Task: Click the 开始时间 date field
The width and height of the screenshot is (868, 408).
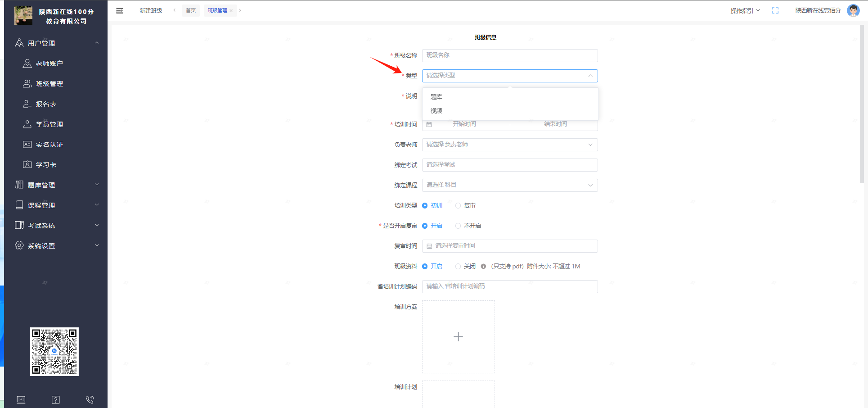Action: click(x=464, y=124)
